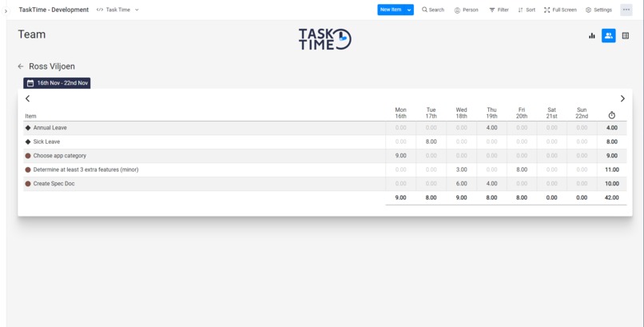
Task: Click the TaskTime - Development board title
Action: click(54, 10)
